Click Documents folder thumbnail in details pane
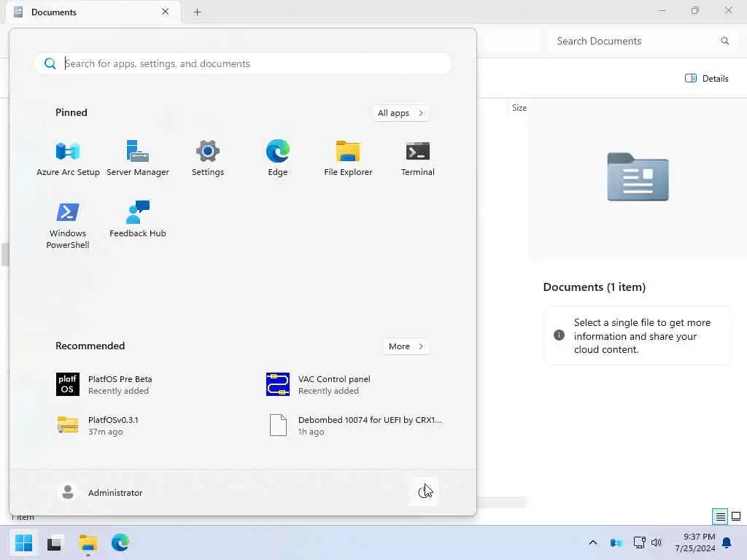747x560 pixels. [638, 176]
